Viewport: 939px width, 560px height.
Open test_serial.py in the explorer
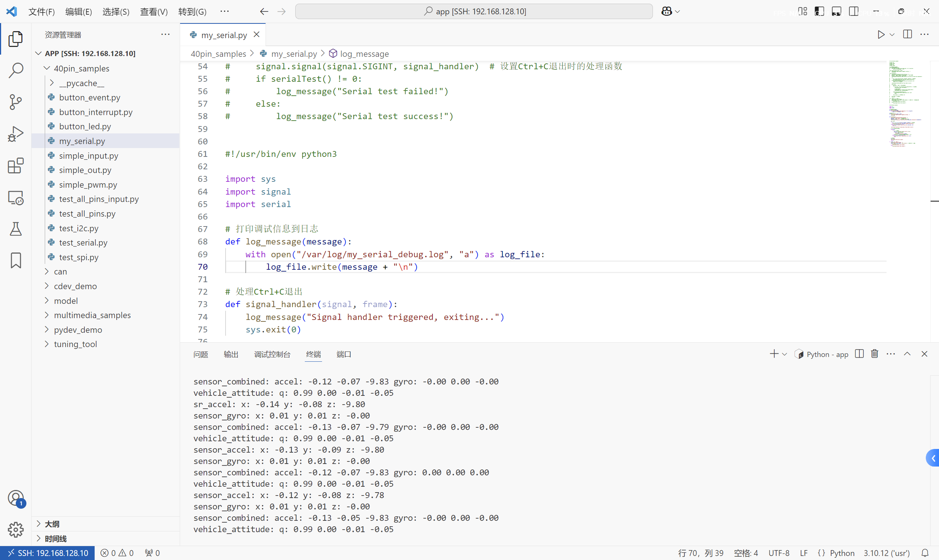click(83, 243)
